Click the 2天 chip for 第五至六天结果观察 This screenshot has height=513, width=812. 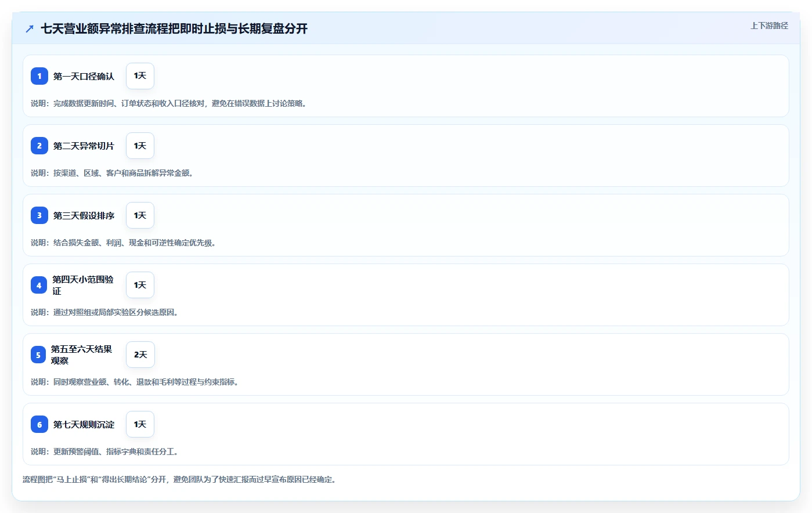(x=140, y=355)
